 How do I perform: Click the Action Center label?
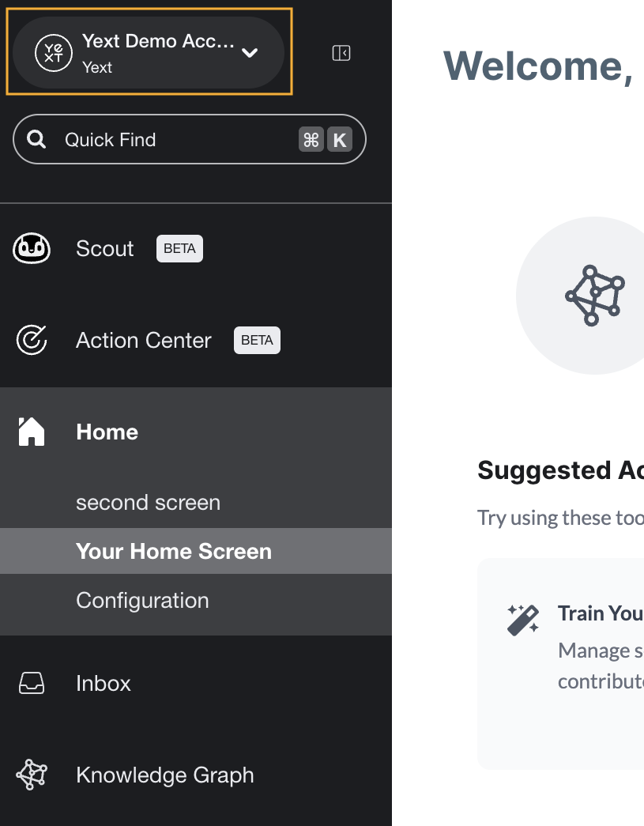[143, 340]
